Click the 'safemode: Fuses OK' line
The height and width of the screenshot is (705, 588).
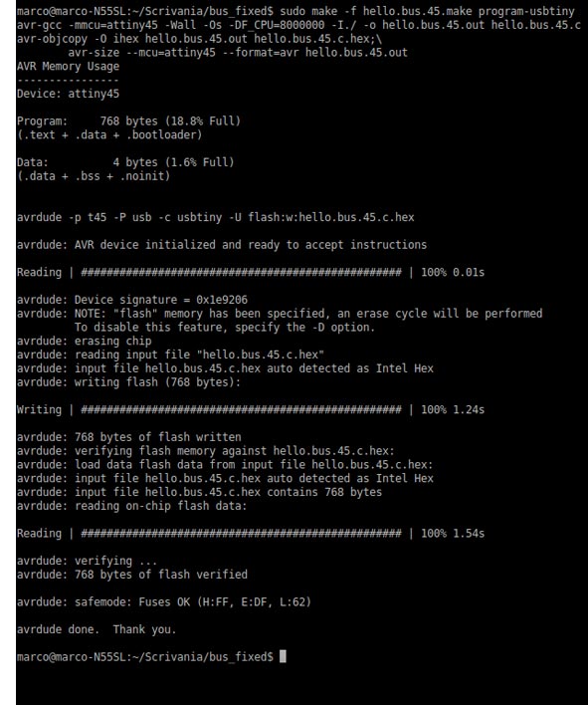point(164,601)
